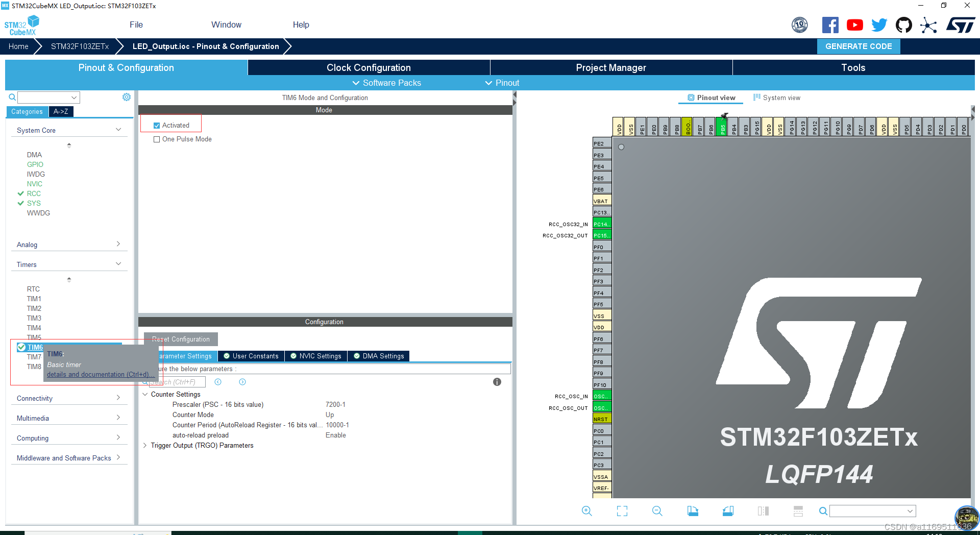Select the PC14 pin labeled RCC_OSC32_IN
Viewport: 980px width, 535px height.
pyautogui.click(x=602, y=224)
